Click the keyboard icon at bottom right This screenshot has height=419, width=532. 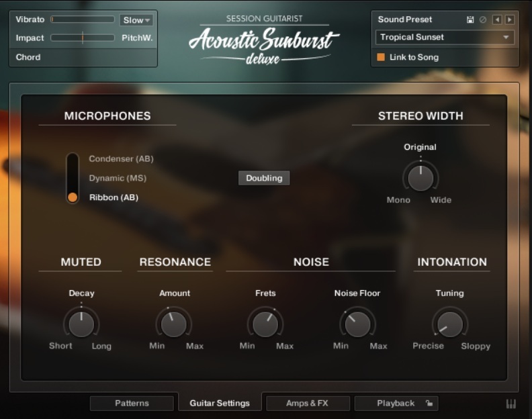(x=511, y=404)
